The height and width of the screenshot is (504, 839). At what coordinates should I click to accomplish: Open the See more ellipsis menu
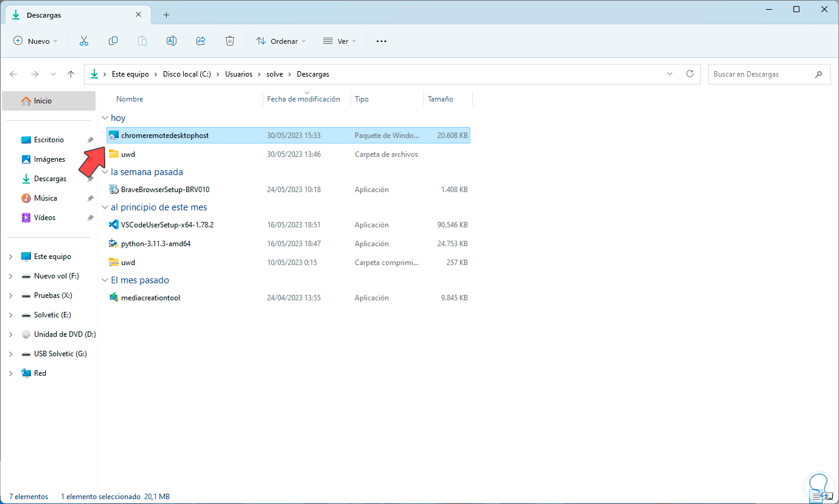[381, 41]
